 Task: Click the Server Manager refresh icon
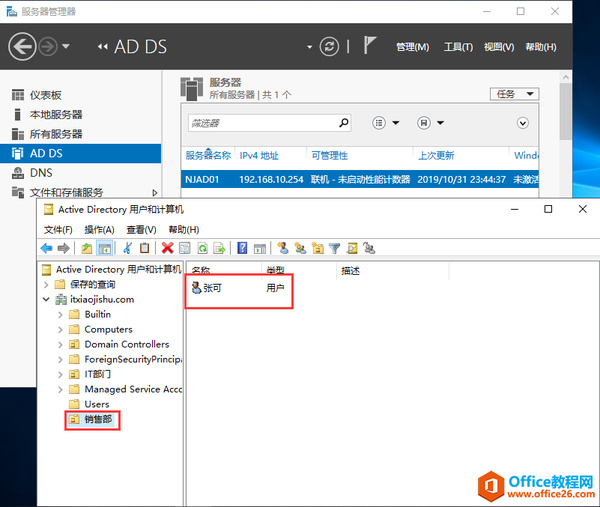point(329,47)
